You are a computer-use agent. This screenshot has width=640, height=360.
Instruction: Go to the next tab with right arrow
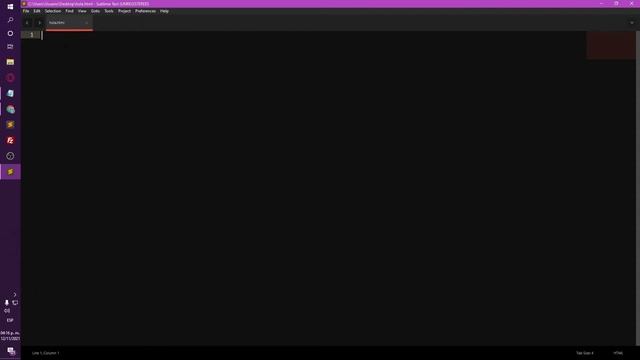[x=39, y=23]
